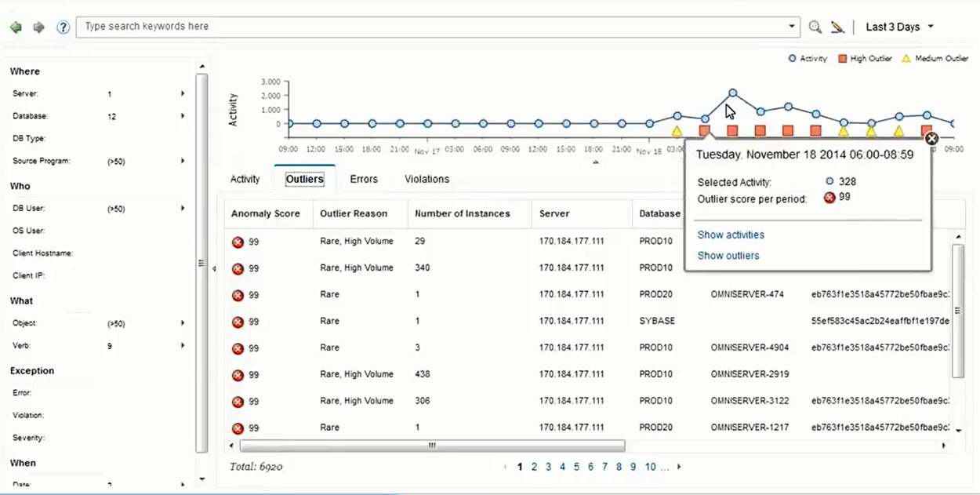Click the magnifier search icon

(x=815, y=27)
